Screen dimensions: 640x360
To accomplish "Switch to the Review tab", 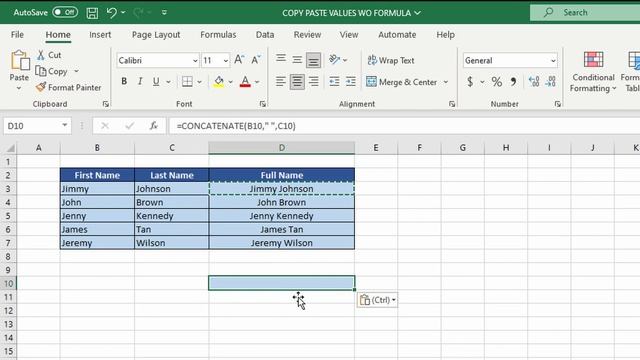I will [307, 35].
